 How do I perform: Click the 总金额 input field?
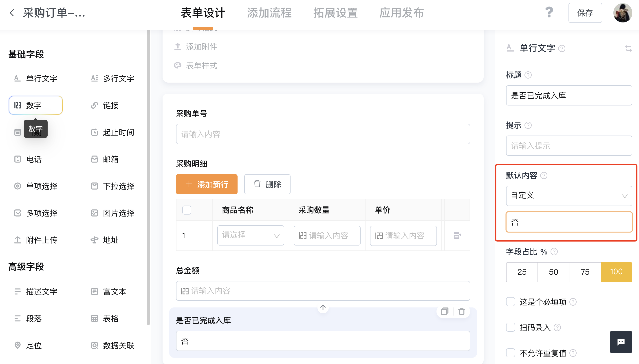(323, 291)
